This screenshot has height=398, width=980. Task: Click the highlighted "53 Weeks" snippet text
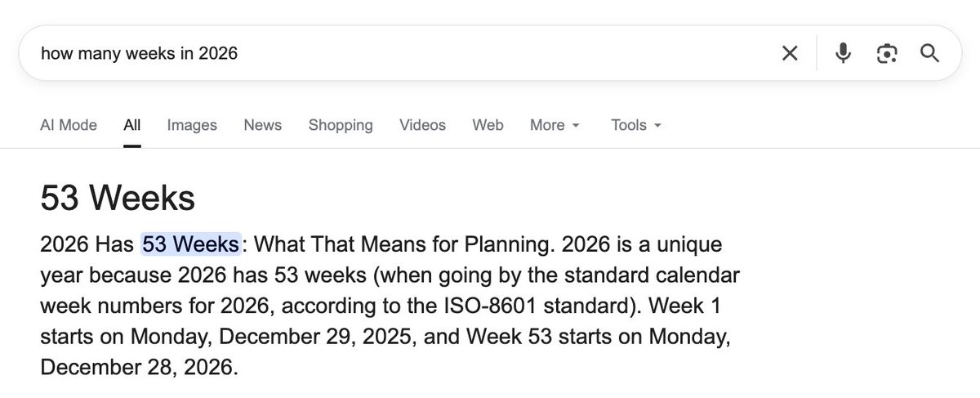(x=191, y=244)
